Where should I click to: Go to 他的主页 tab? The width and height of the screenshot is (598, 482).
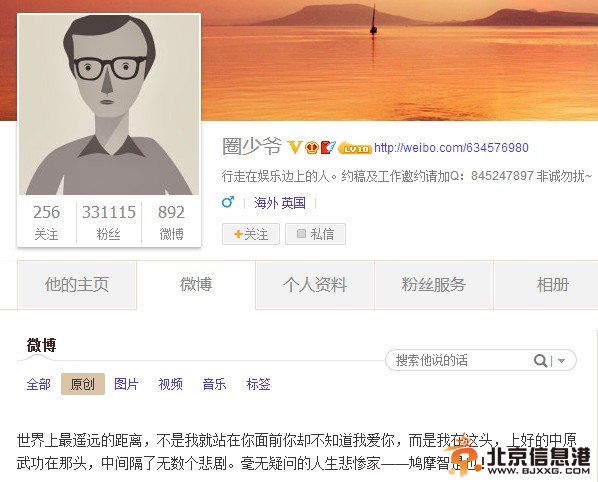[77, 285]
